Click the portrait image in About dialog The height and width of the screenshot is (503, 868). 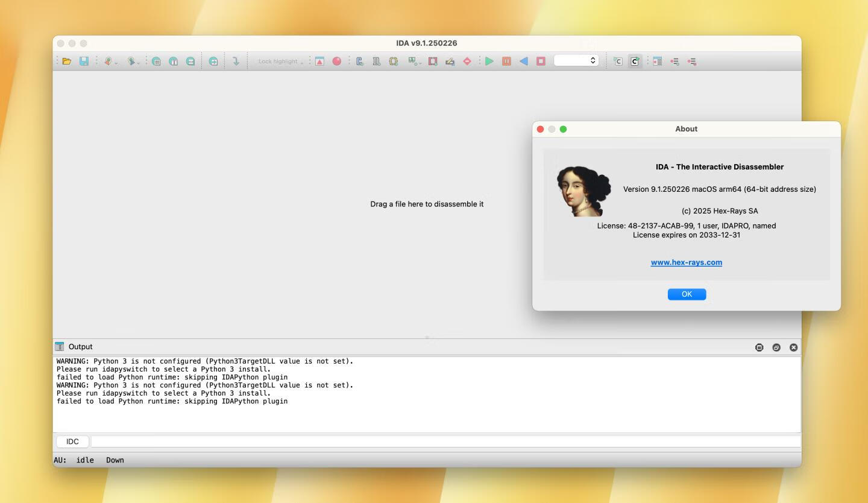click(x=583, y=191)
